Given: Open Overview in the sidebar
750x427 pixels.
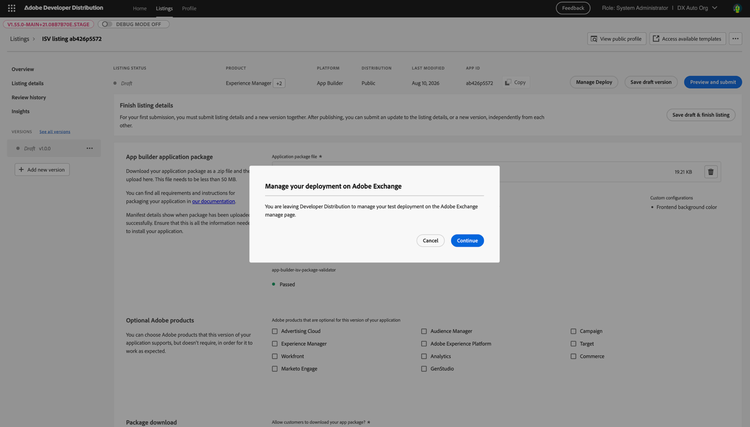Looking at the screenshot, I should point(22,69).
